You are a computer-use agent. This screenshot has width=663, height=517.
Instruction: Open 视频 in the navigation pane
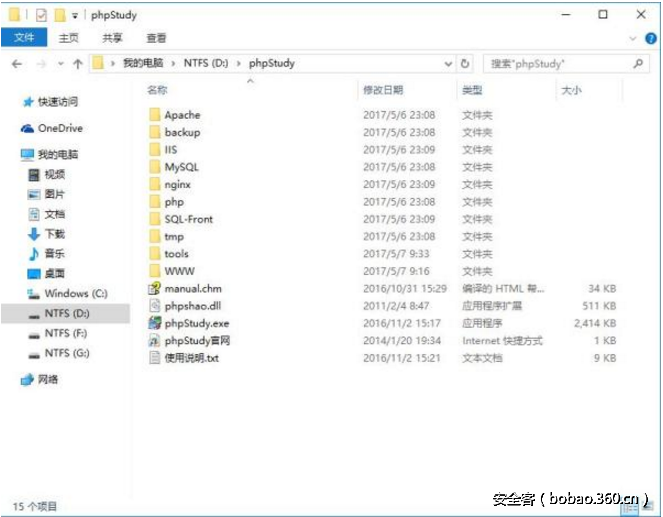(47, 174)
